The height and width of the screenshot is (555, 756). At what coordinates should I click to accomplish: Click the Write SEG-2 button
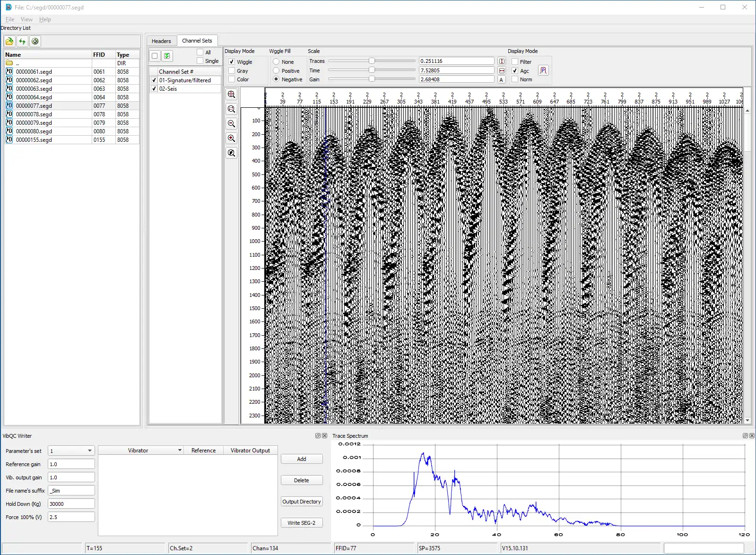pos(301,523)
